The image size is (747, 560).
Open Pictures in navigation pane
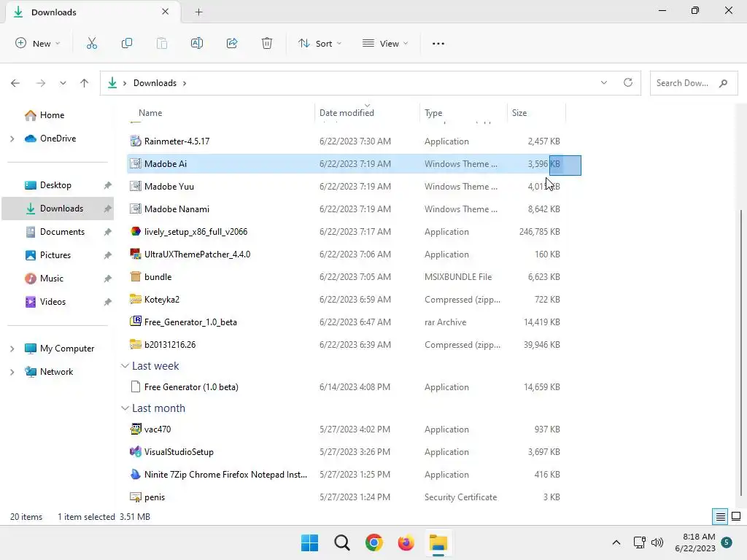click(x=55, y=255)
